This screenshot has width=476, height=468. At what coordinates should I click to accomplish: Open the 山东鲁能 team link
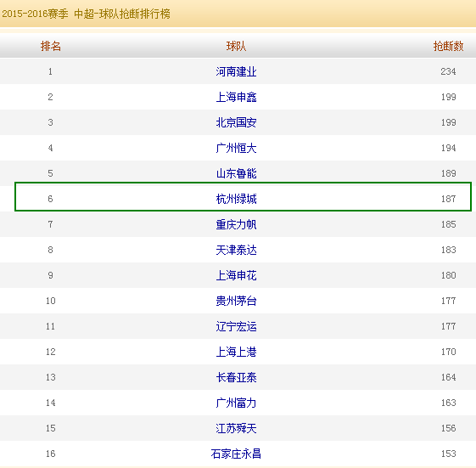(236, 173)
